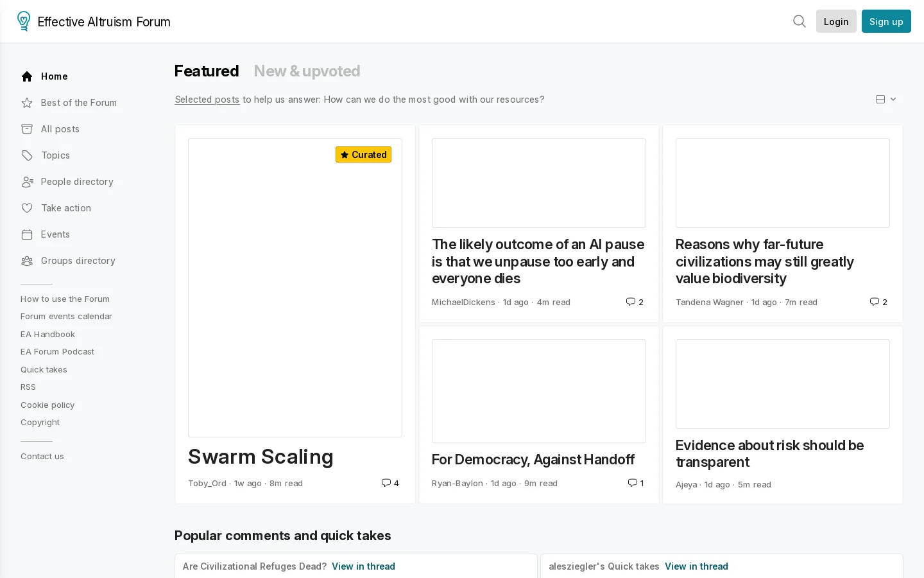Open comments on the far-future biodiversity post
The image size is (924, 578).
coord(878,302)
